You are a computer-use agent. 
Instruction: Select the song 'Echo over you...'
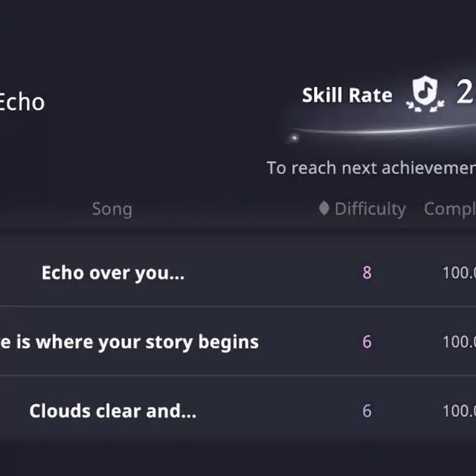coord(113,273)
